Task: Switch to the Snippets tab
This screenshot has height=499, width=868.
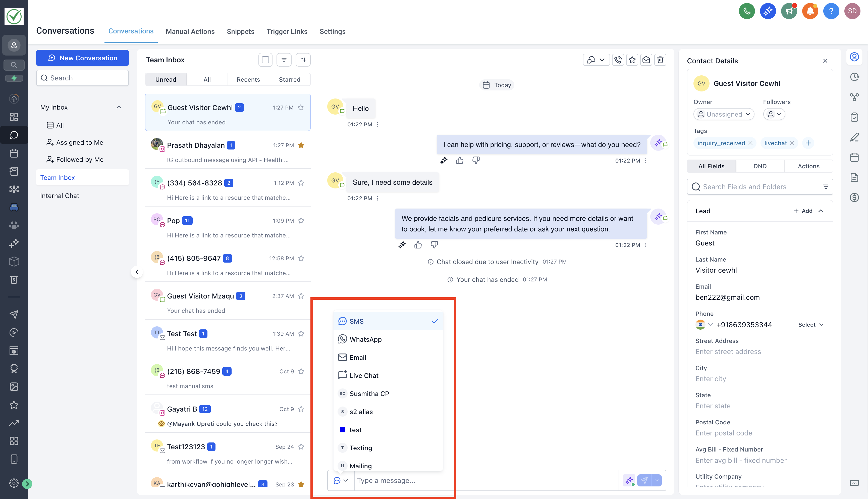Action: click(240, 31)
